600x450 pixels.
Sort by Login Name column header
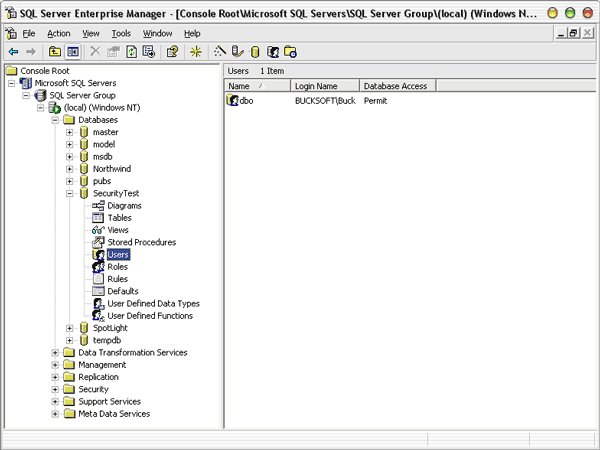pos(324,86)
